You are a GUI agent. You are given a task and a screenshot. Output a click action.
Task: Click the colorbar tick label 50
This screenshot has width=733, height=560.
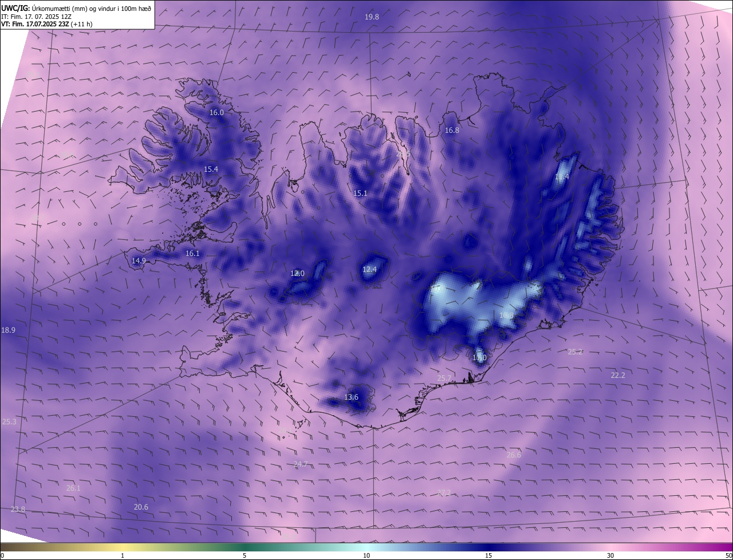pos(728,555)
